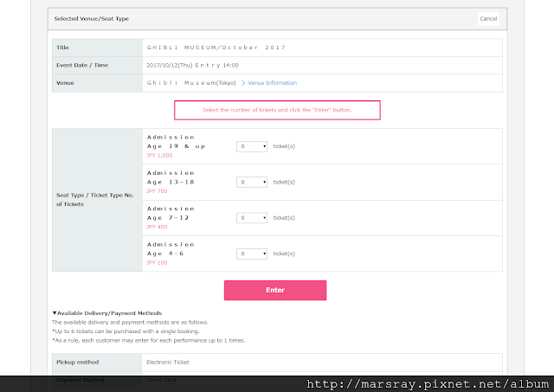Viewport: 554px width, 392px height.
Task: Click the Seat Type / Ticket Type No. label
Action: coord(95,200)
